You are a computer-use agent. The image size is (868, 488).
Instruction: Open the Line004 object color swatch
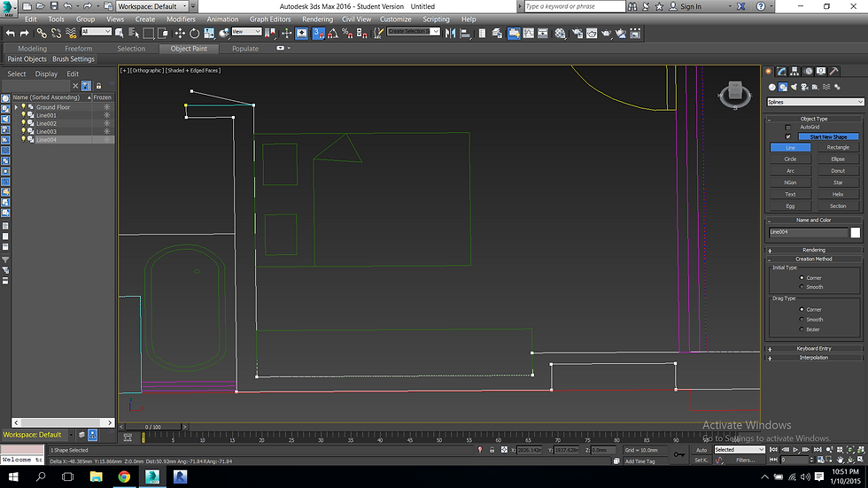[856, 232]
